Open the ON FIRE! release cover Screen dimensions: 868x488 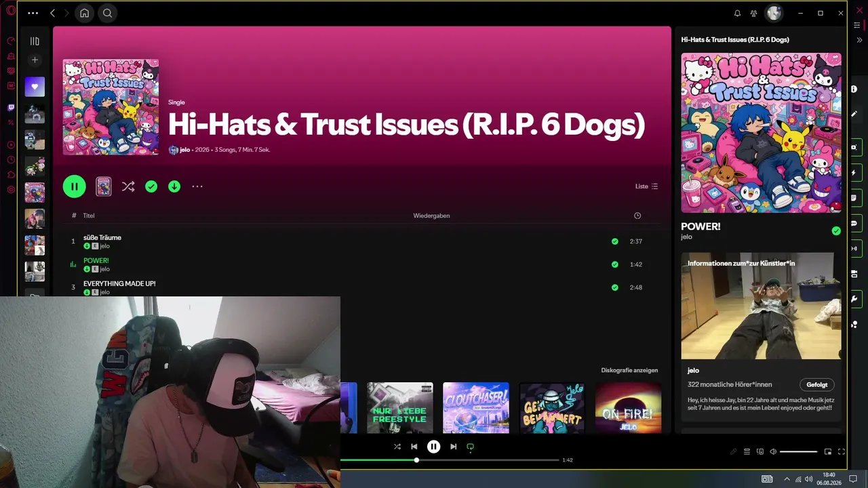(628, 407)
